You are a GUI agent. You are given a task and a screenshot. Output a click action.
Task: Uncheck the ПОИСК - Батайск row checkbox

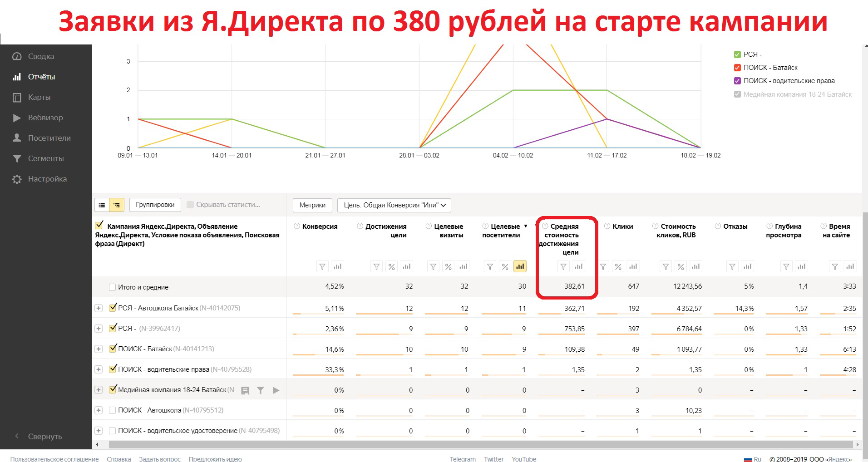coord(112,349)
